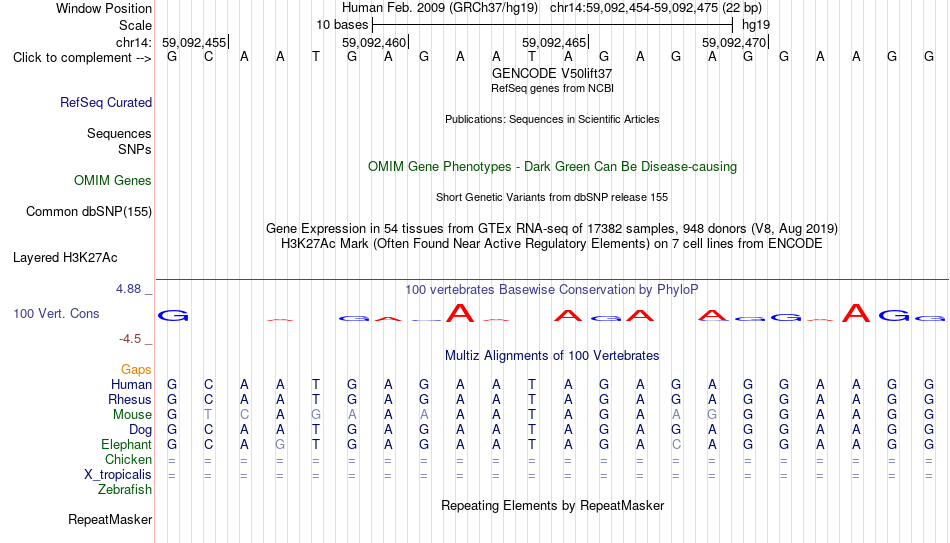The image size is (950, 543).
Task: Click 'Multiz Alignments of 100 Vertebrates' title
Action: (x=552, y=356)
